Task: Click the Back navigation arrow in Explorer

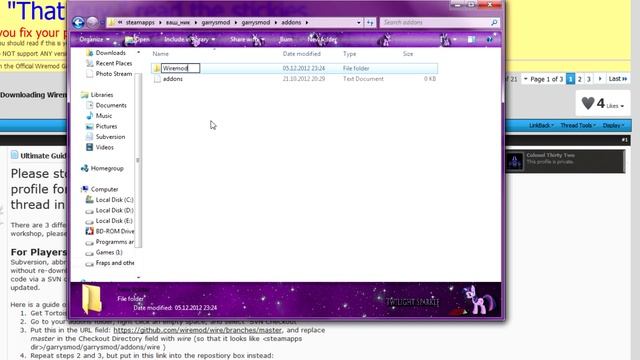Action: click(78, 22)
